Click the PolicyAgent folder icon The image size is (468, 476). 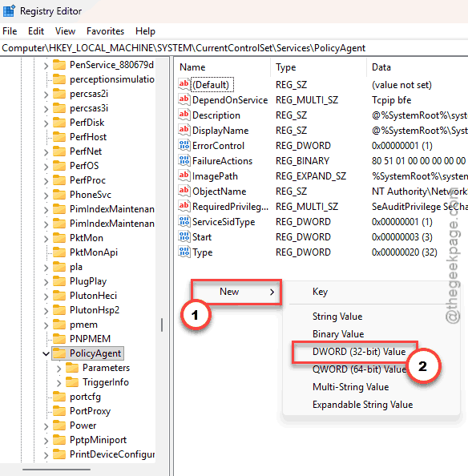(x=59, y=353)
